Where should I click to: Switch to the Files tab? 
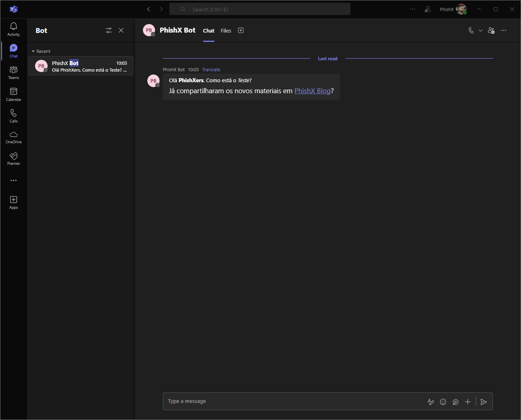click(x=226, y=31)
